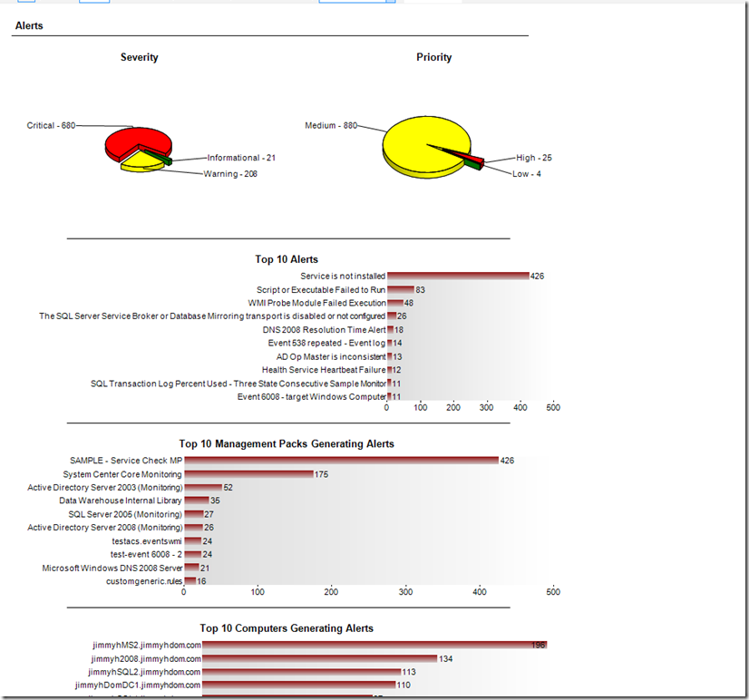The image size is (749, 700).
Task: Select the Priority chart title
Action: pos(433,57)
